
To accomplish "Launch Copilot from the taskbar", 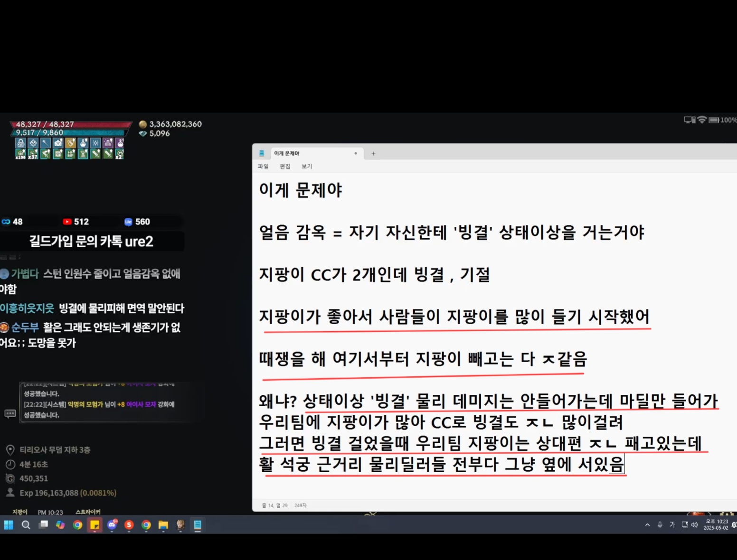I will point(60,524).
